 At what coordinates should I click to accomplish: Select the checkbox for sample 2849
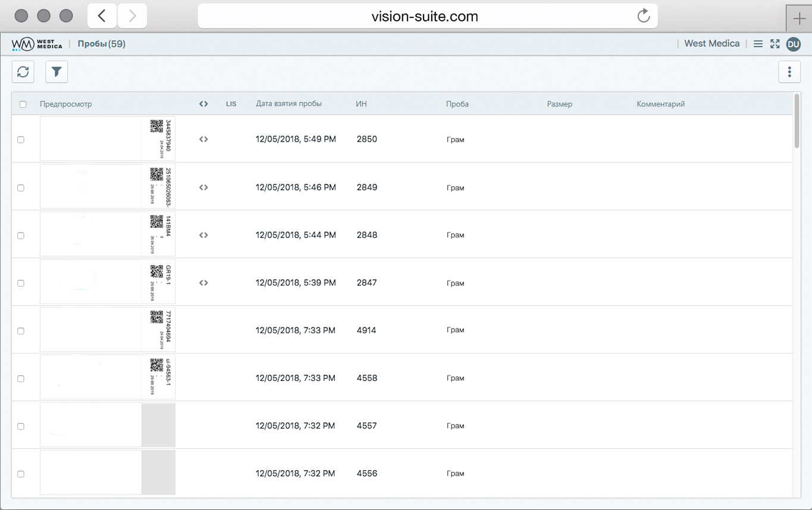[x=21, y=187]
